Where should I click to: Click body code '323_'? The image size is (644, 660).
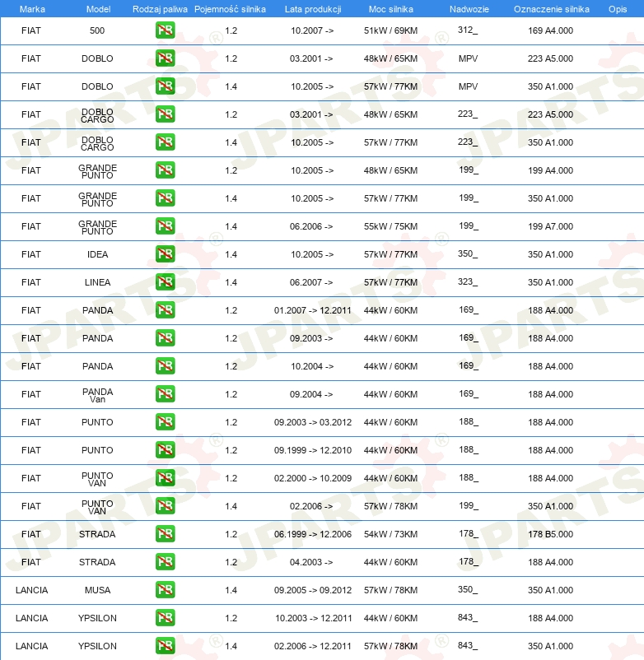point(468,281)
